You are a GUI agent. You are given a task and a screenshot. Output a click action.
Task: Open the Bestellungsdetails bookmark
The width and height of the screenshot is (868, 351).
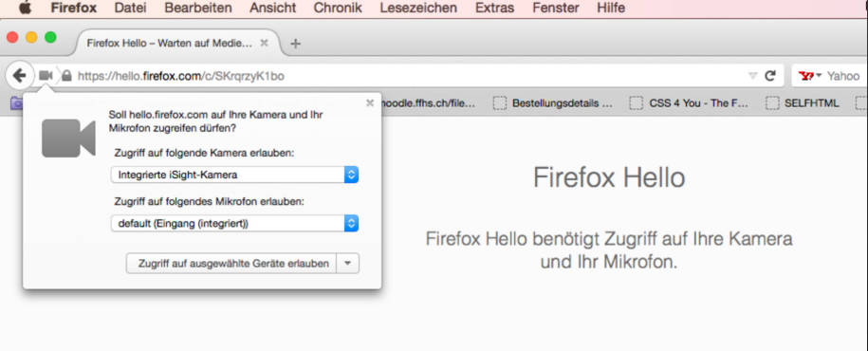click(x=553, y=103)
